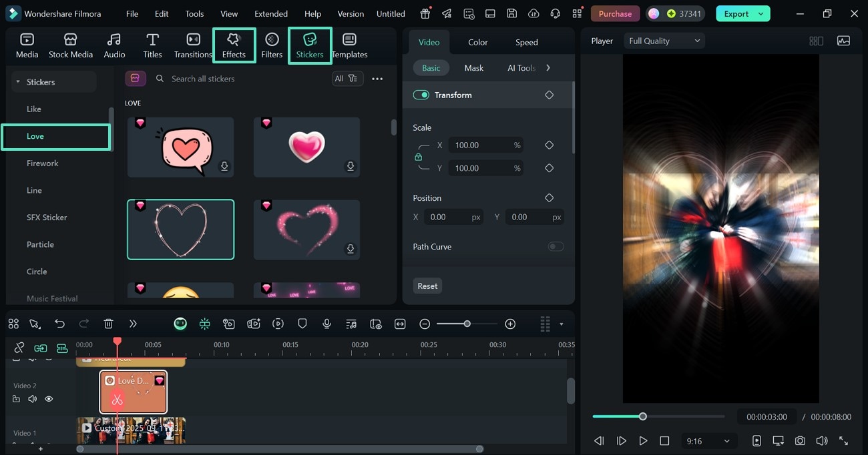The width and height of the screenshot is (868, 455).
Task: Expand more timeline tools double chevron
Action: pos(133,324)
